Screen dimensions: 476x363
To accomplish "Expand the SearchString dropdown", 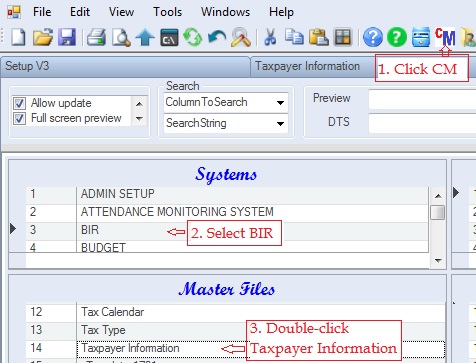I will (280, 124).
